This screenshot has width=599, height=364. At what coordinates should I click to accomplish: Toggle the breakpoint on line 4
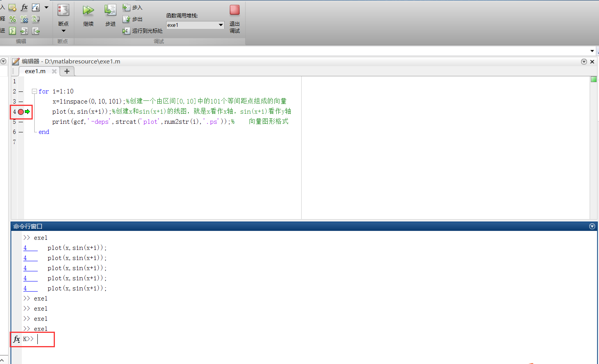pyautogui.click(x=21, y=112)
